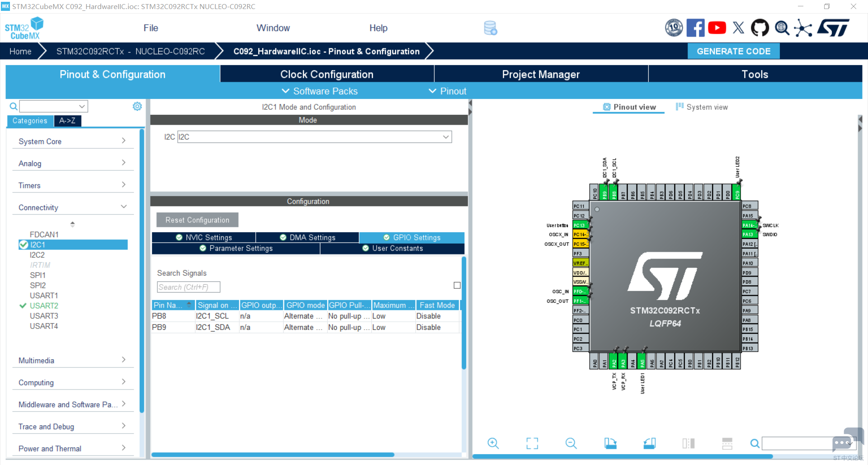Screen dimensions: 868x465
Task: Fit the chip to the pinout view
Action: pos(532,443)
